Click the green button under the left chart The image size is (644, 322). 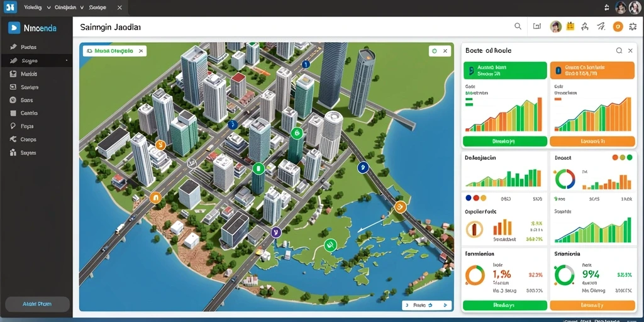[505, 142]
